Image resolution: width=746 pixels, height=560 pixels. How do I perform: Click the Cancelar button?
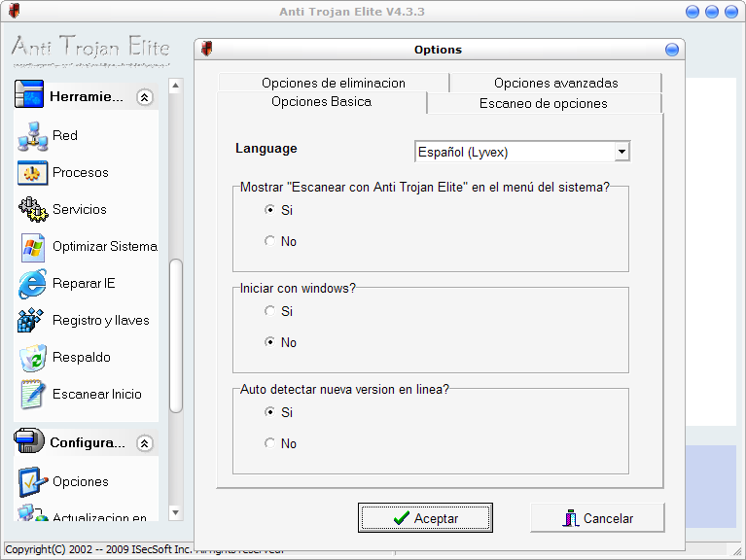[x=597, y=518]
